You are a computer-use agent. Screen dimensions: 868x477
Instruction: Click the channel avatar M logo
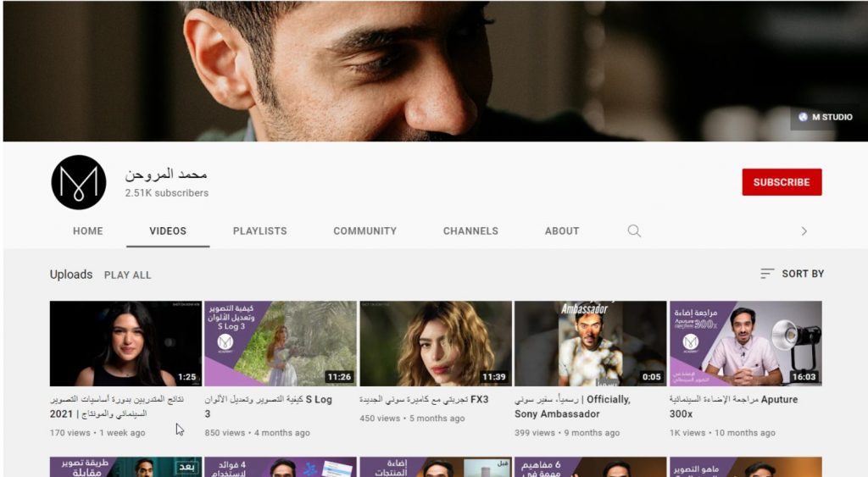(79, 182)
